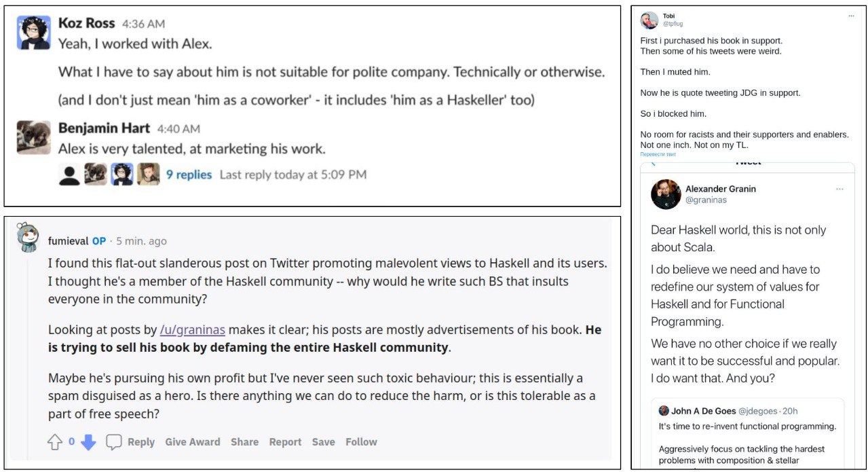This screenshot has width=868, height=472.
Task: Open Benjamin Hart's profile picture
Action: [33, 137]
